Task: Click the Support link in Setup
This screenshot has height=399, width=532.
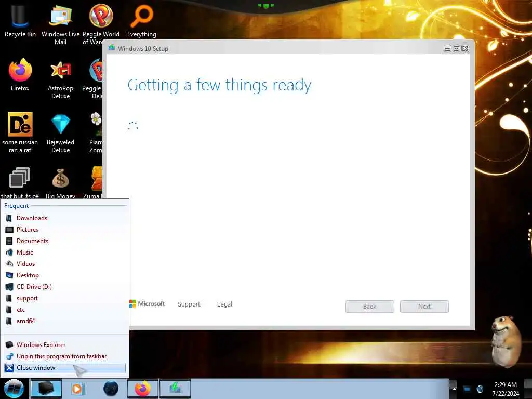Action: coord(189,304)
